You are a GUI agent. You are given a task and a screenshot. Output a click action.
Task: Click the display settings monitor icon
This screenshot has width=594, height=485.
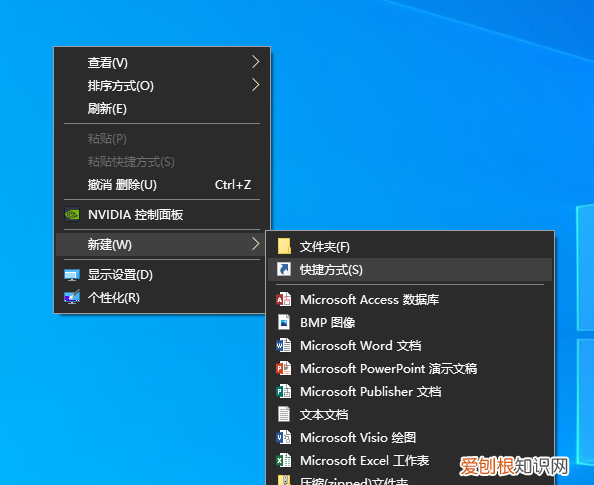click(x=72, y=275)
